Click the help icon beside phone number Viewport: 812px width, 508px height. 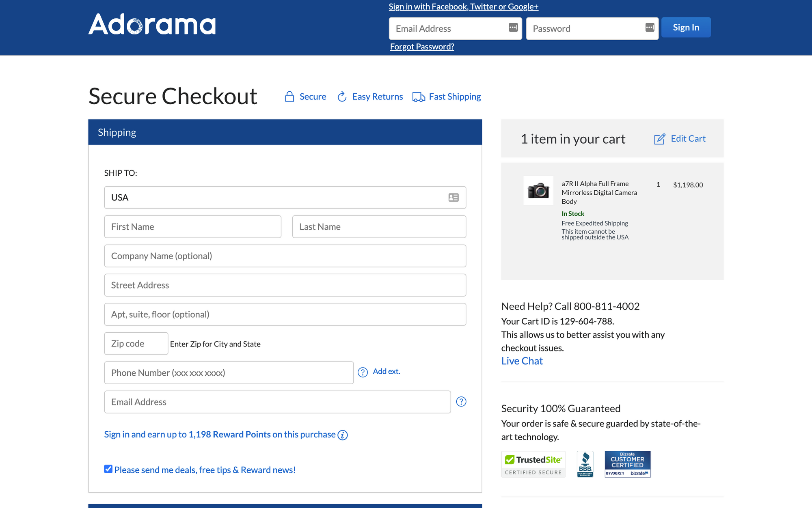click(x=363, y=372)
